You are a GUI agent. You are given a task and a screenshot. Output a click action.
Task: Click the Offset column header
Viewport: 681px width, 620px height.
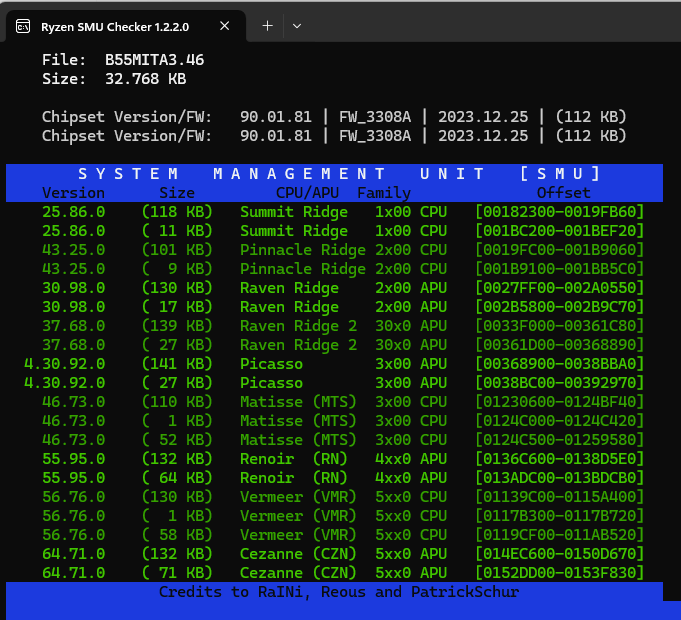point(564,193)
